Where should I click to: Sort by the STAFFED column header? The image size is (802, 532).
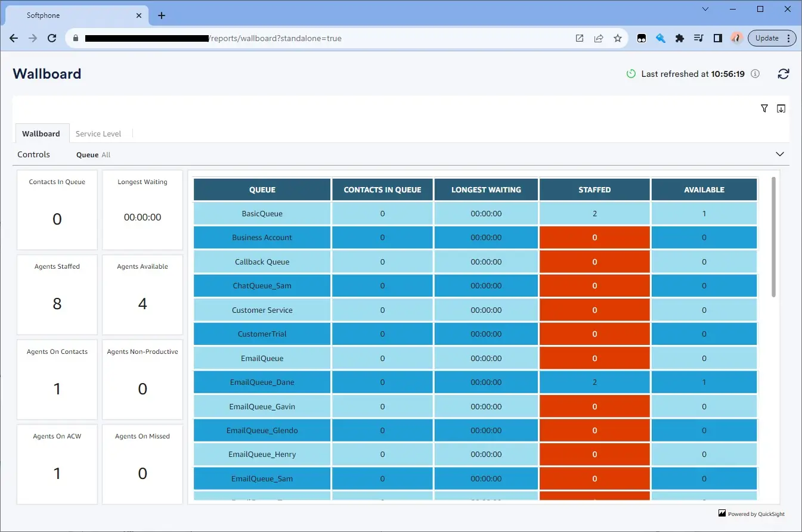[594, 189]
